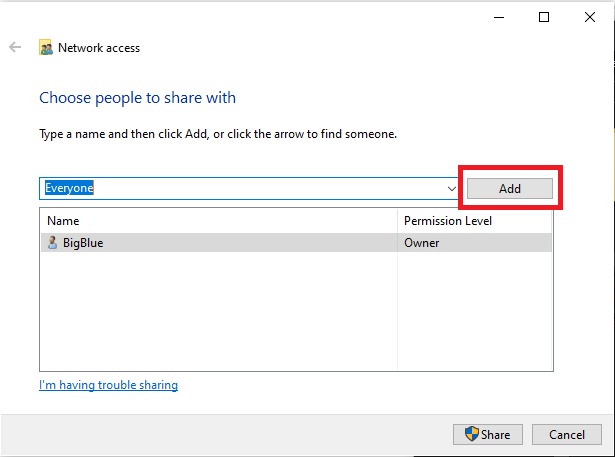Close the Network access window
The image size is (615, 457).
(589, 17)
